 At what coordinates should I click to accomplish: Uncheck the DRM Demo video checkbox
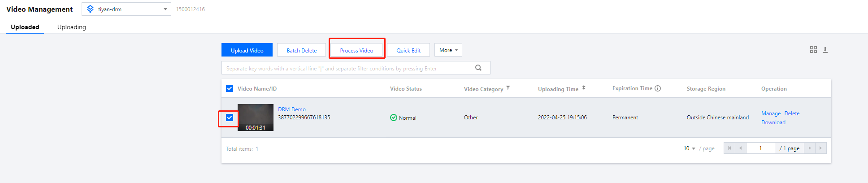tap(230, 118)
